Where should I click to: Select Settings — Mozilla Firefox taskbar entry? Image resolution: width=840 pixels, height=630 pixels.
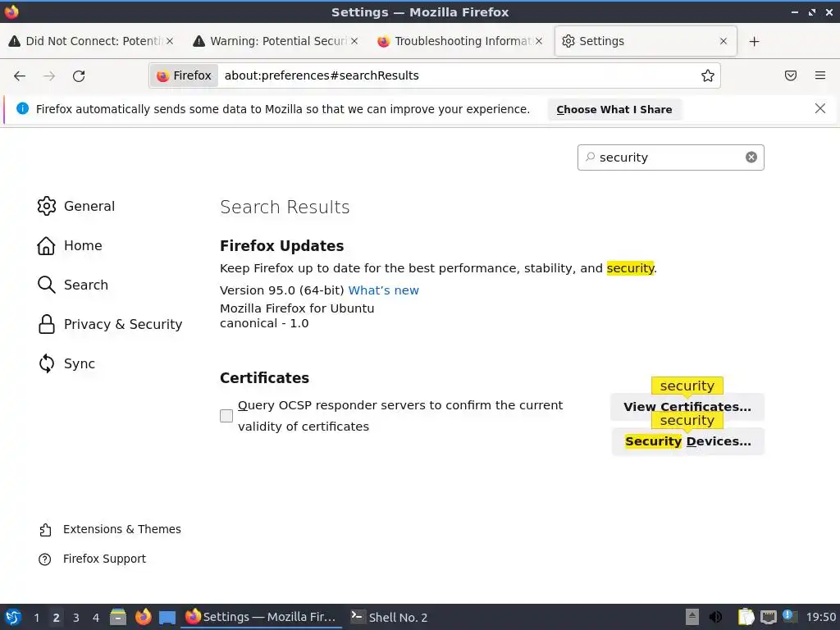tap(262, 617)
